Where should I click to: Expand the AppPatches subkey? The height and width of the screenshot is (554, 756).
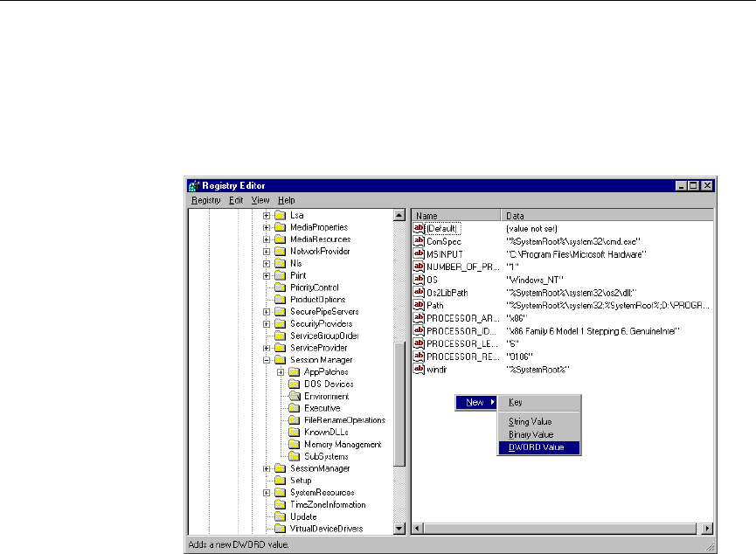(x=281, y=372)
